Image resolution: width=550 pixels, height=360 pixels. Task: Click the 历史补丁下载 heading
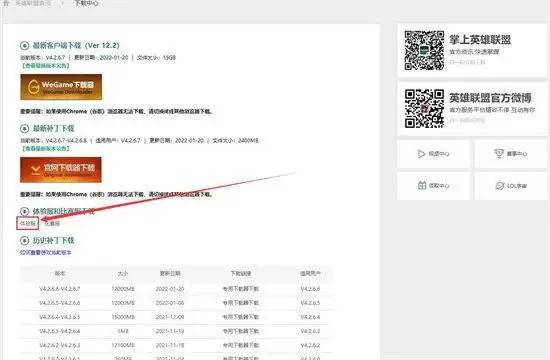point(54,240)
